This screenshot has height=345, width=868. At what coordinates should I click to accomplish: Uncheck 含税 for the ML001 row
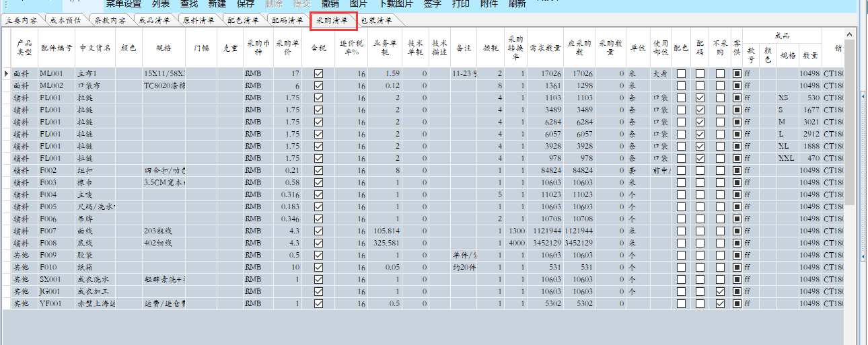pyautogui.click(x=318, y=73)
